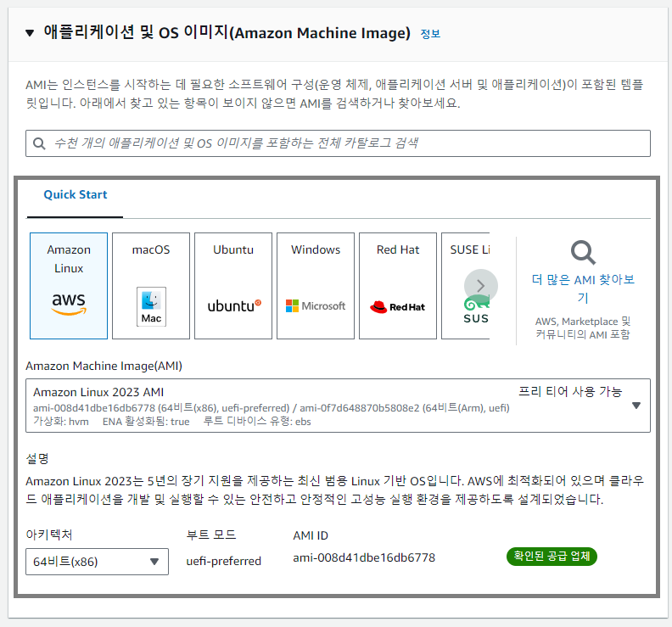672x627 pixels.
Task: Click the ENA 활성화됨: true detail text
Action: 146,422
